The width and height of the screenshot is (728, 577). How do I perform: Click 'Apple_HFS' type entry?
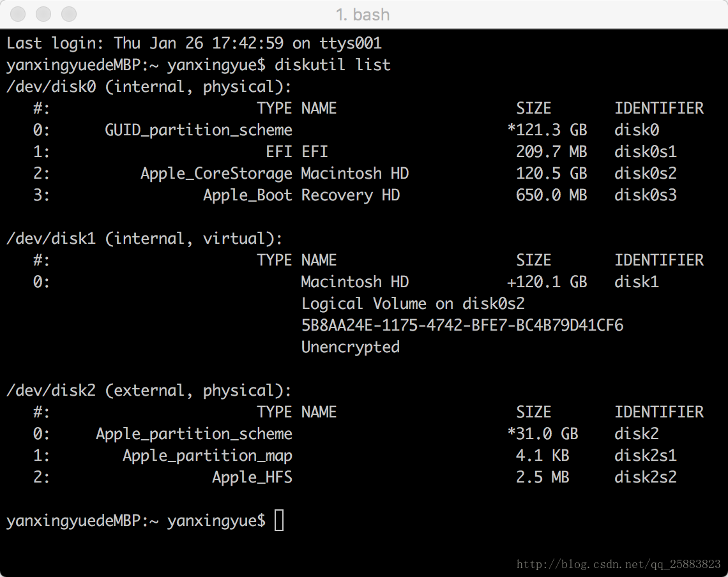click(252, 477)
